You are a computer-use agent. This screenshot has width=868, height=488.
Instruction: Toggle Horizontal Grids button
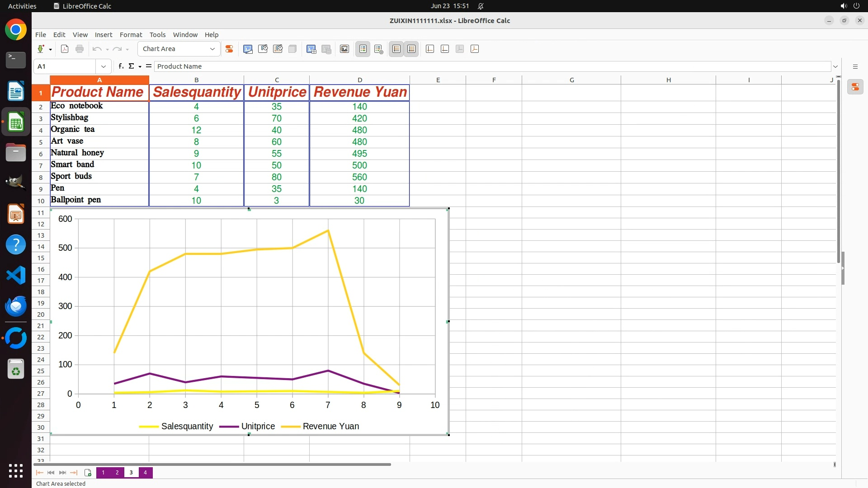[396, 49]
